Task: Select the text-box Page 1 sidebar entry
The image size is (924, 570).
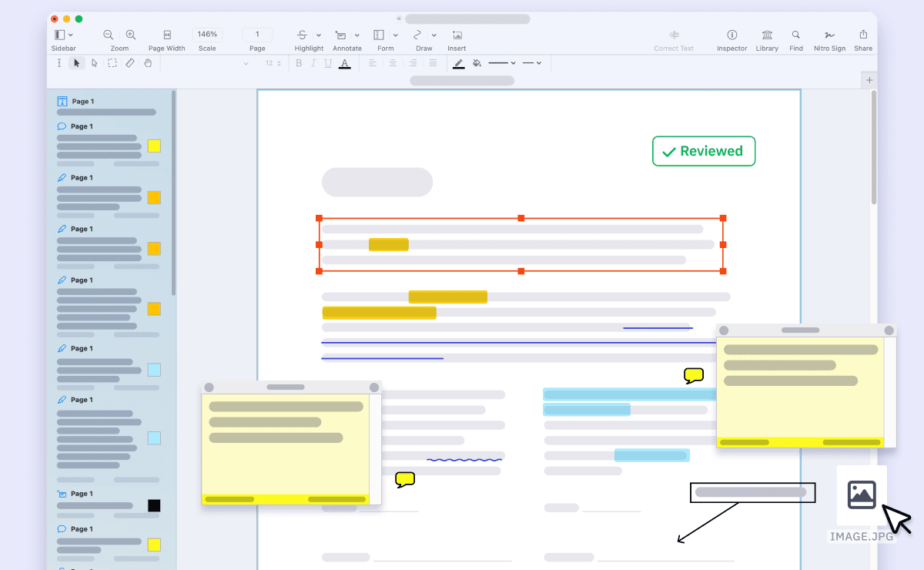Action: click(106, 106)
